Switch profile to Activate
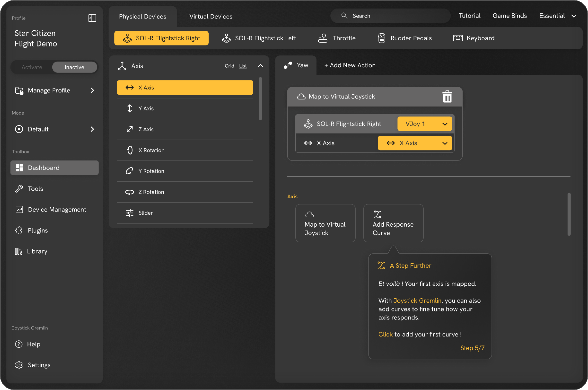Viewport: 588px width, 390px height. click(x=32, y=67)
